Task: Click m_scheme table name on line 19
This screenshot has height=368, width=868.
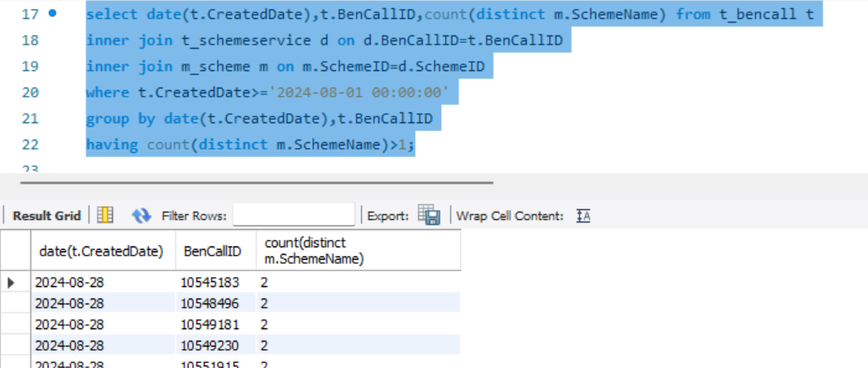Action: [x=216, y=66]
